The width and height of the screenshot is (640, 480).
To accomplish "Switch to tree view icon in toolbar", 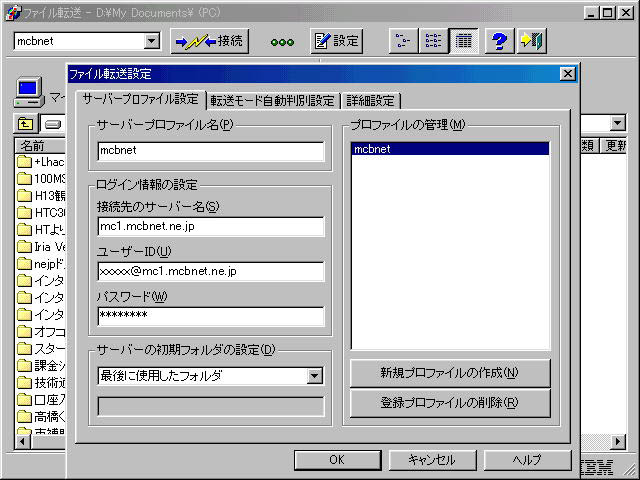I will click(x=403, y=41).
